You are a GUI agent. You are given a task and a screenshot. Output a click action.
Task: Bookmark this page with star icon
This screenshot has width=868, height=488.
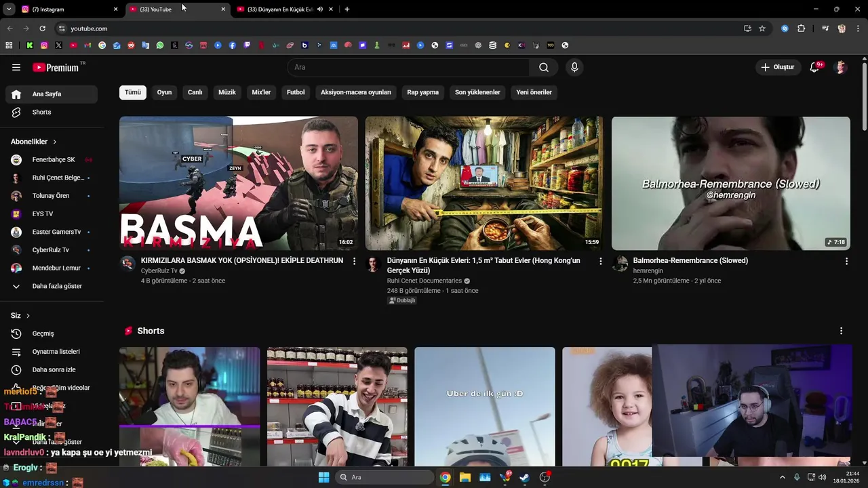762,28
